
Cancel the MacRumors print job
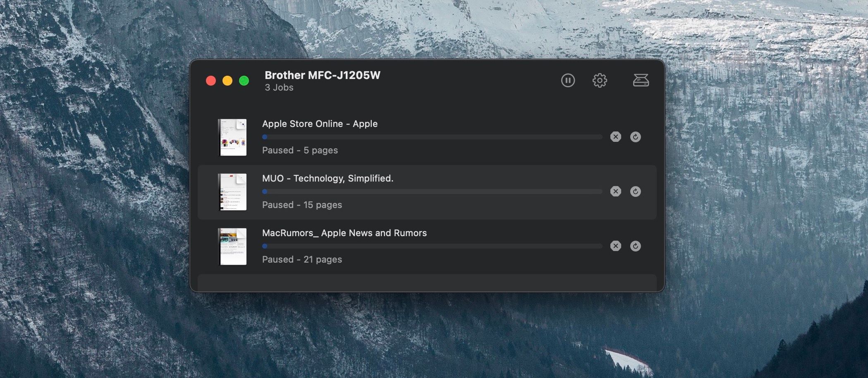point(616,246)
